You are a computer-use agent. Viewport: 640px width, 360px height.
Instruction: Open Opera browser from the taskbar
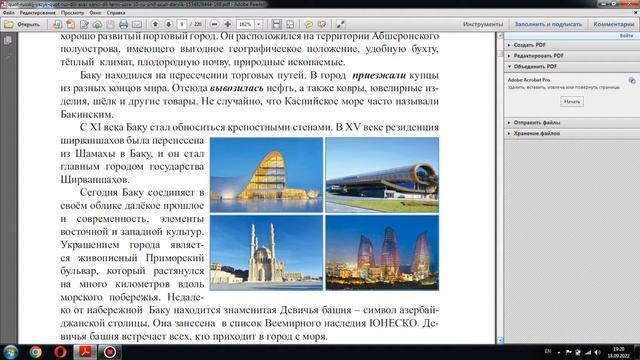[x=60, y=352]
